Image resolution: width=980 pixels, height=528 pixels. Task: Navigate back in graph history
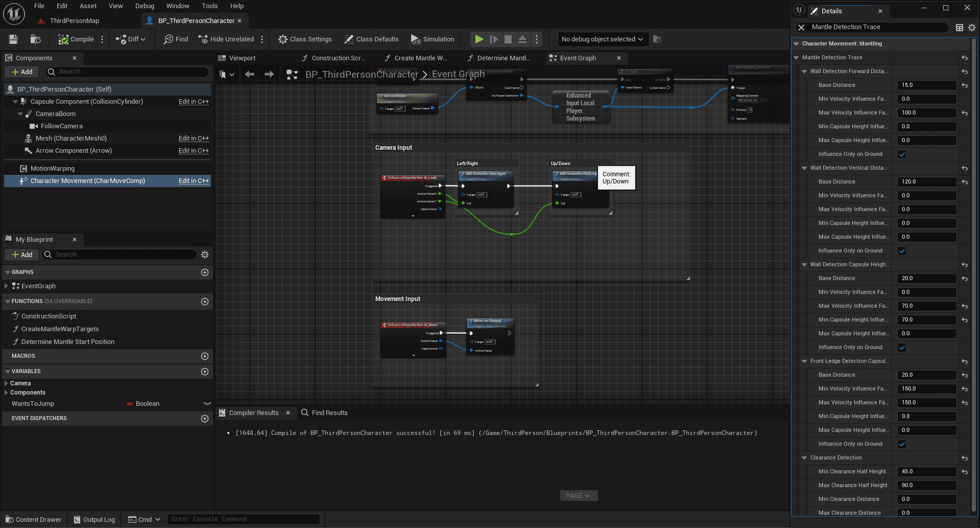coord(249,75)
